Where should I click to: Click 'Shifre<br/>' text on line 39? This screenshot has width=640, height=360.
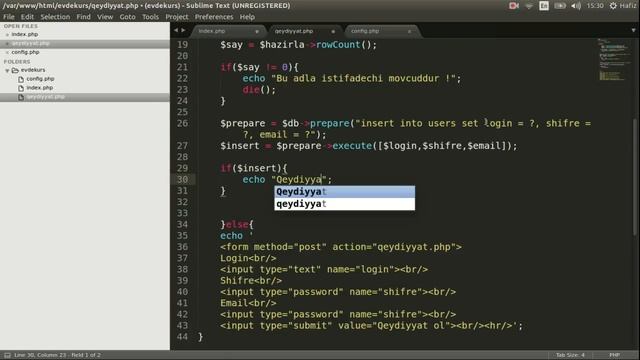tap(251, 281)
